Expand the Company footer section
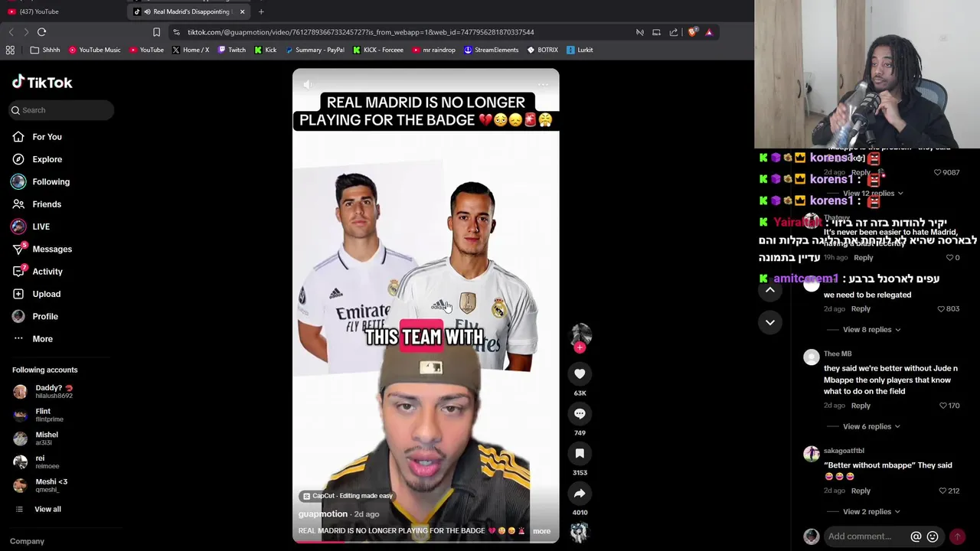 pyautogui.click(x=27, y=541)
